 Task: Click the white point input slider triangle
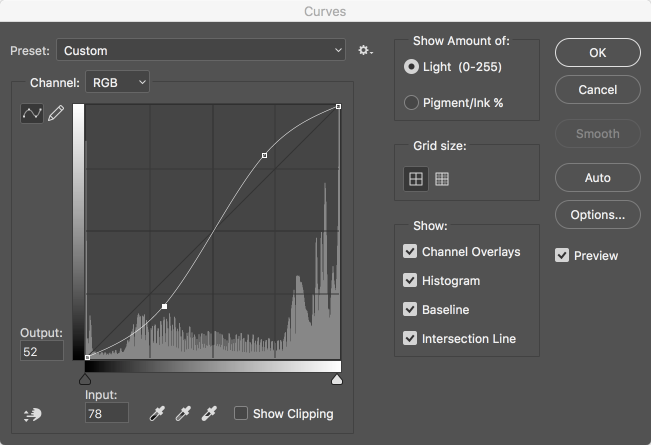pyautogui.click(x=337, y=379)
